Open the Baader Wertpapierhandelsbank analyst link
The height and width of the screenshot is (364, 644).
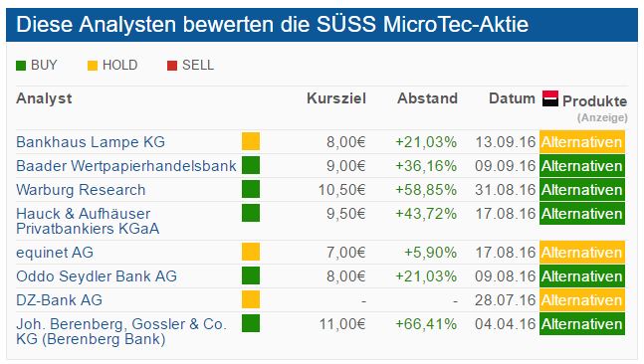126,166
